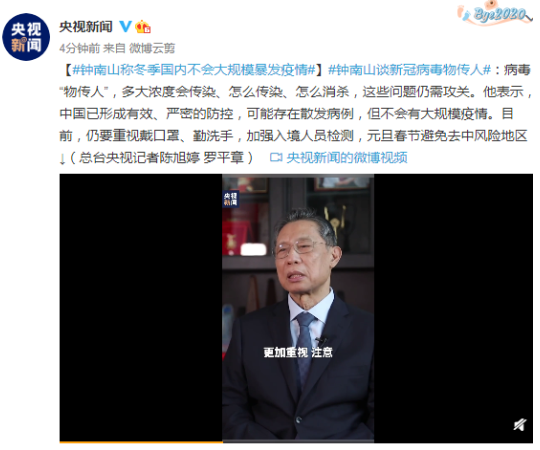Open the 央视新闻的微博视频 link
Viewport: 540px width, 450px height.
point(347,158)
